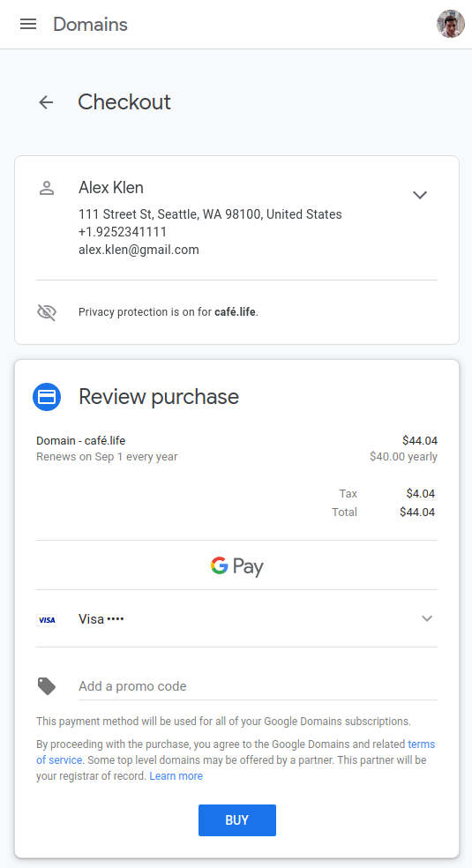Click the Domains header title

click(x=90, y=25)
